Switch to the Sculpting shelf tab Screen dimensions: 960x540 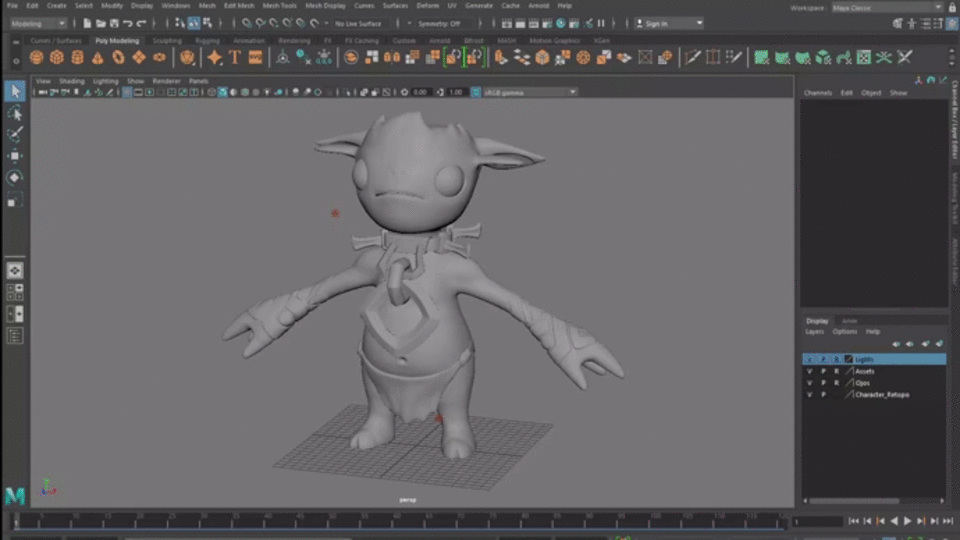point(167,40)
